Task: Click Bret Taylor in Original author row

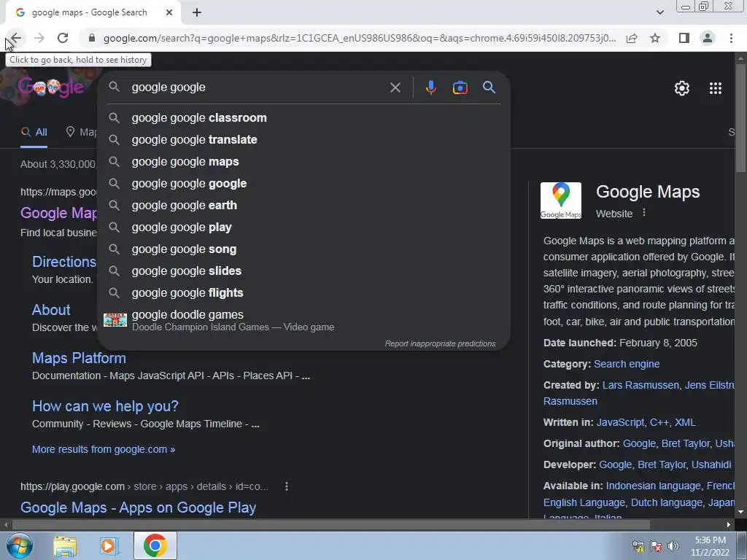Action: [x=686, y=444]
